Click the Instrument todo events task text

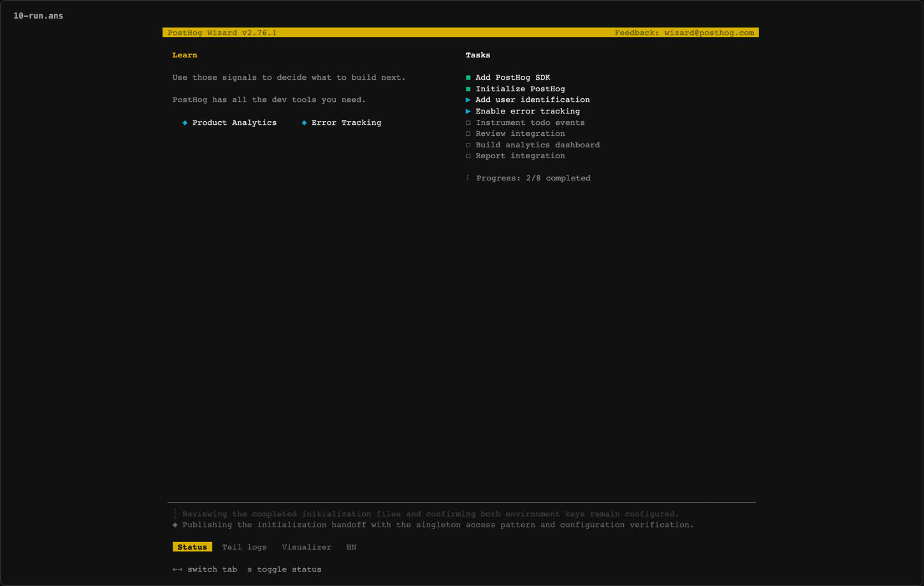click(x=530, y=123)
